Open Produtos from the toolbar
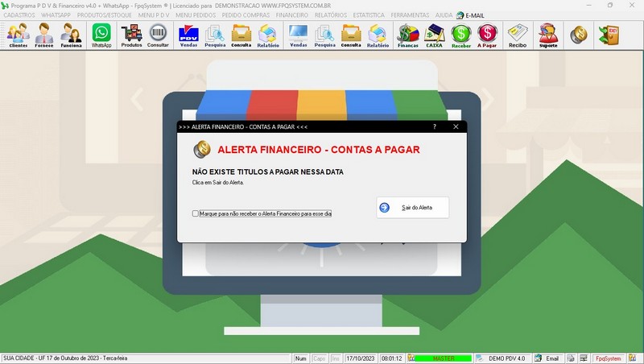644x364 pixels. (131, 35)
